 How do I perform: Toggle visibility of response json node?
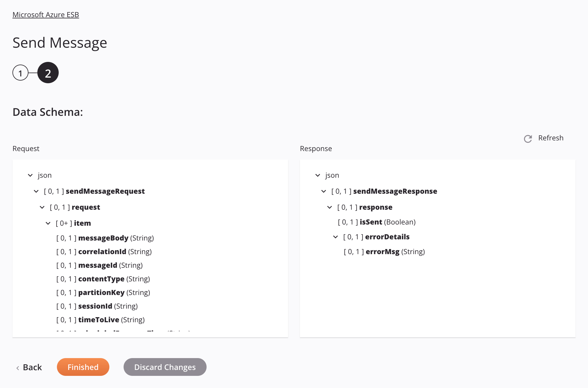click(x=318, y=175)
